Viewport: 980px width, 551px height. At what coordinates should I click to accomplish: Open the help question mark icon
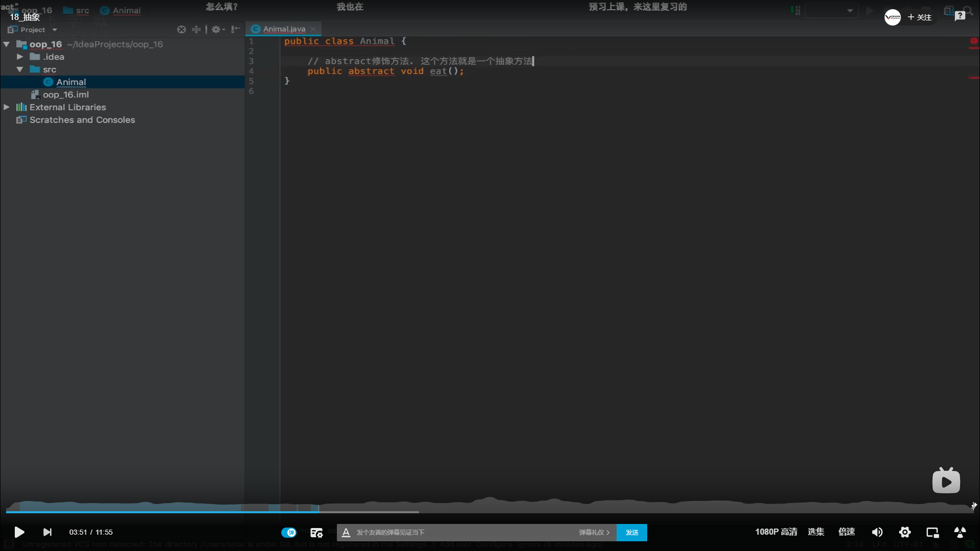pyautogui.click(x=960, y=16)
